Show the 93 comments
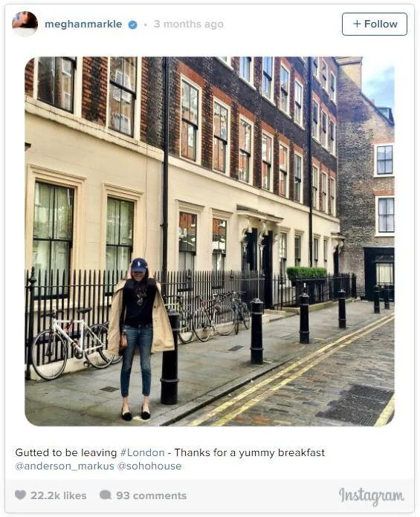Viewport: 420px width, 517px height. [x=152, y=495]
